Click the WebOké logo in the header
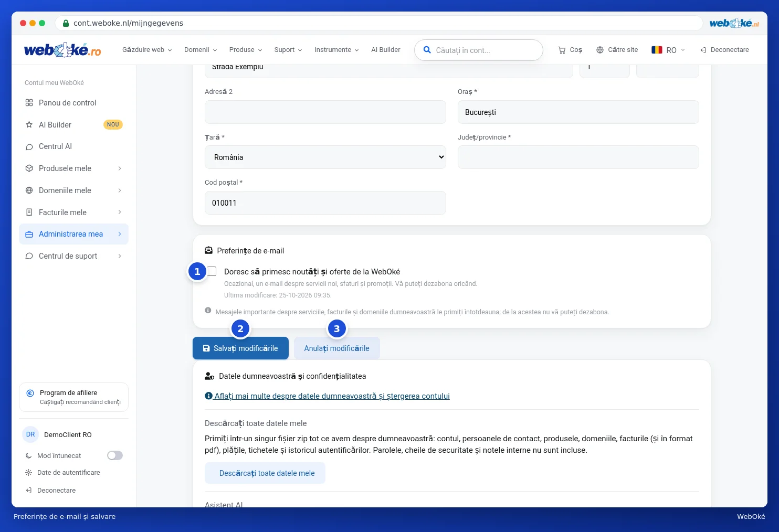 (62, 50)
